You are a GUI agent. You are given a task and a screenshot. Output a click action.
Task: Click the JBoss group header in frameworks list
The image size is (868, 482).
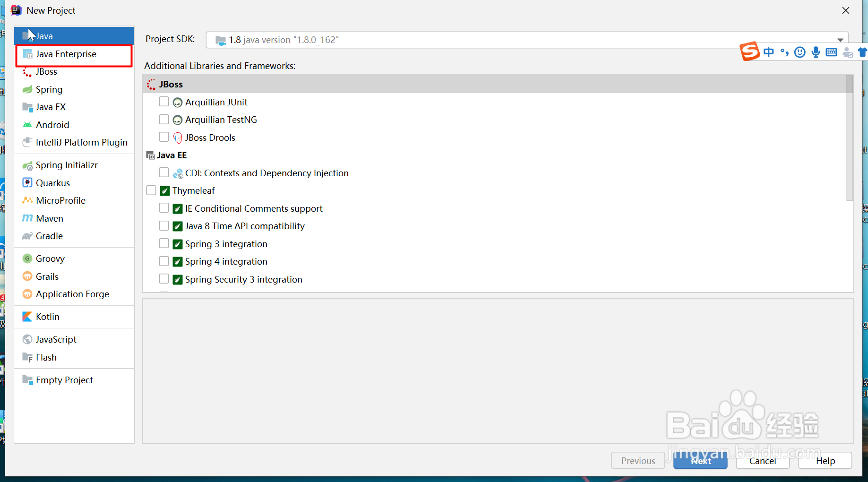pos(494,85)
